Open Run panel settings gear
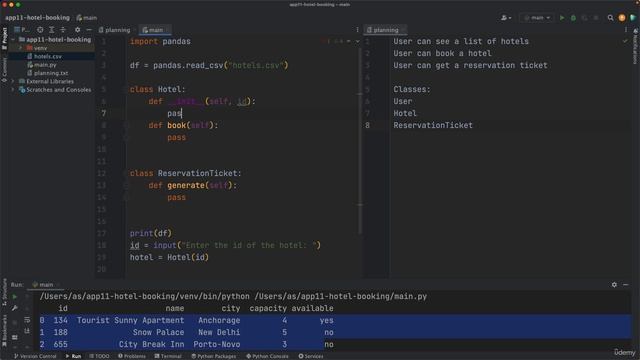Image resolution: width=640 pixels, height=360 pixels. (x=614, y=284)
